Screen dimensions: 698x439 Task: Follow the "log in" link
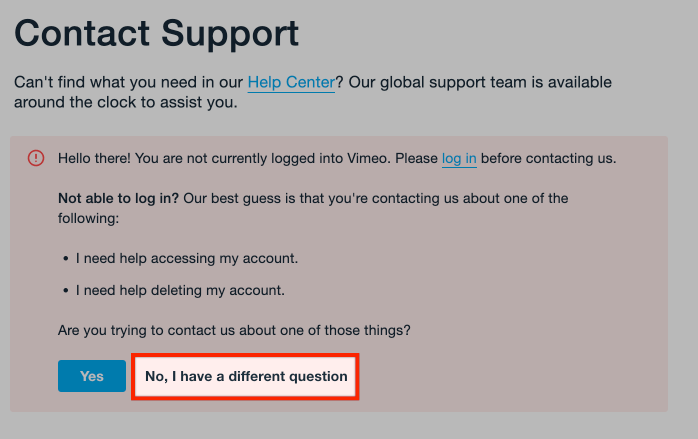pyautogui.click(x=459, y=158)
